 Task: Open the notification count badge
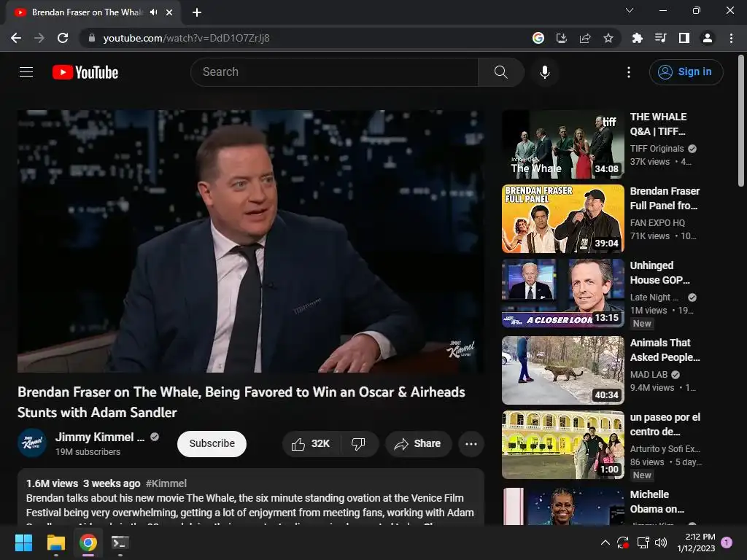727,542
